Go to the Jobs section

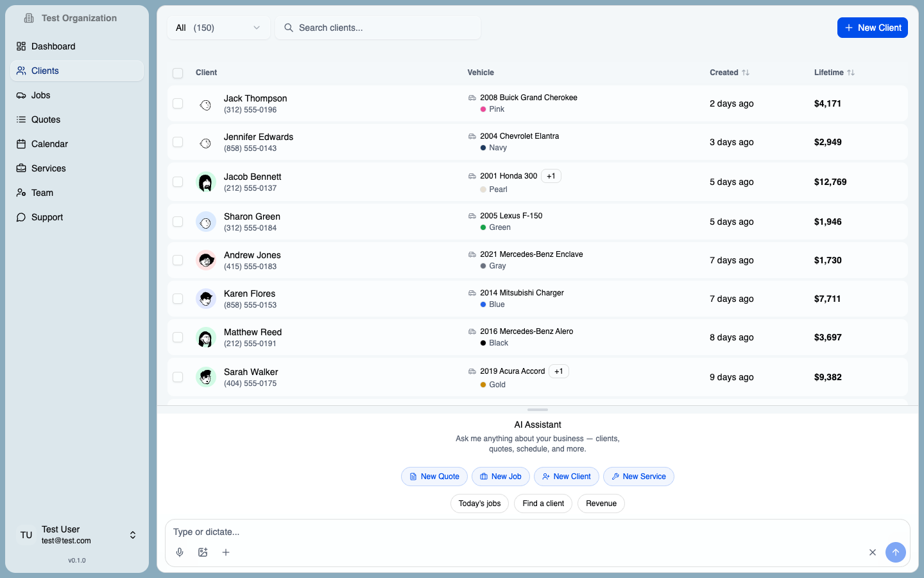[x=77, y=95]
